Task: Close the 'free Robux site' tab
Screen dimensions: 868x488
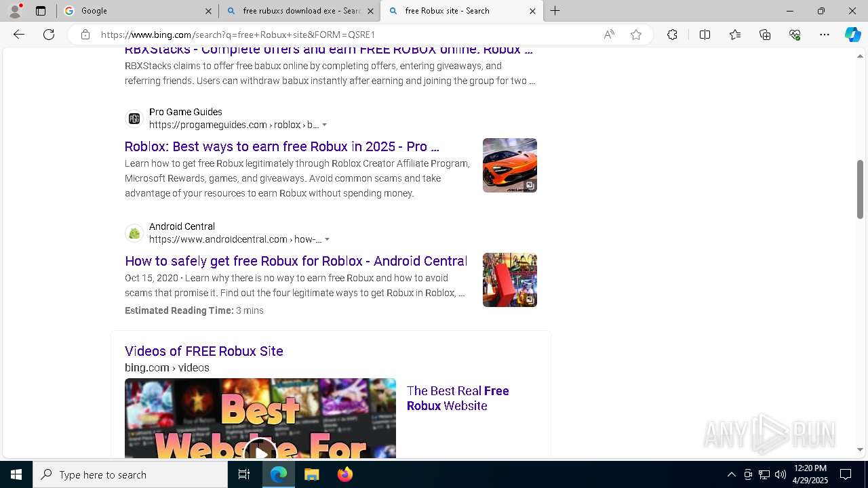Action: pos(532,11)
